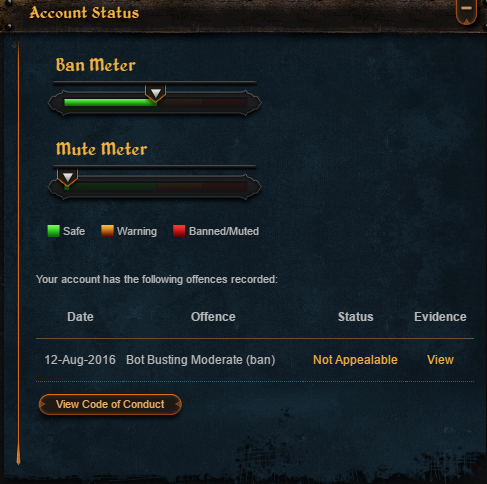Click the green filled Ban Meter bar
The height and width of the screenshot is (484, 487).
[110, 102]
